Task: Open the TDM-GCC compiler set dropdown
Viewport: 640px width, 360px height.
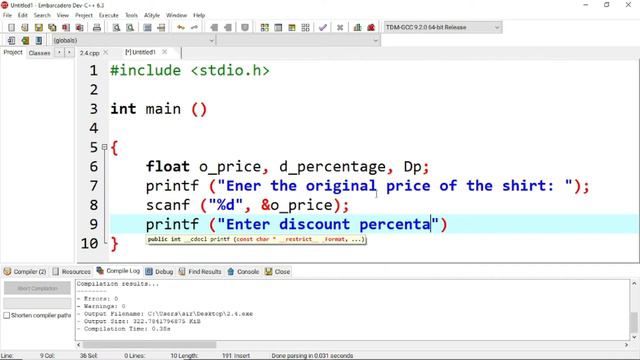Action: [x=443, y=27]
